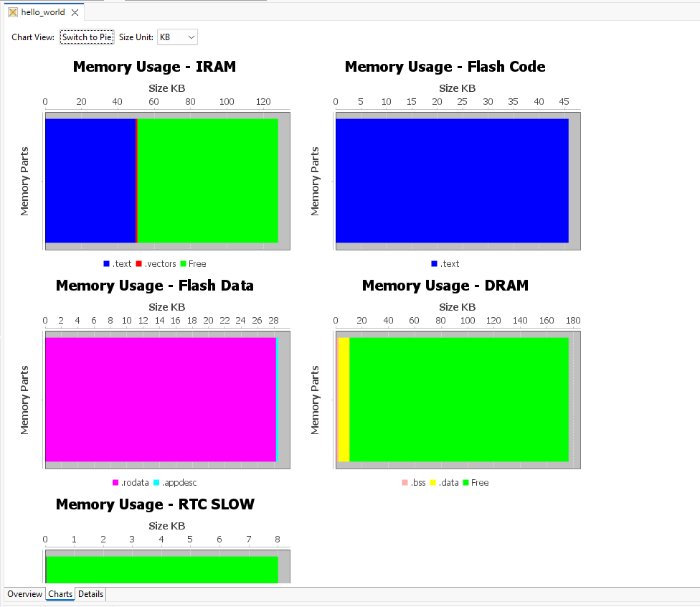
Task: Click the .text legend marker under Flash Code chart
Action: pos(432,263)
